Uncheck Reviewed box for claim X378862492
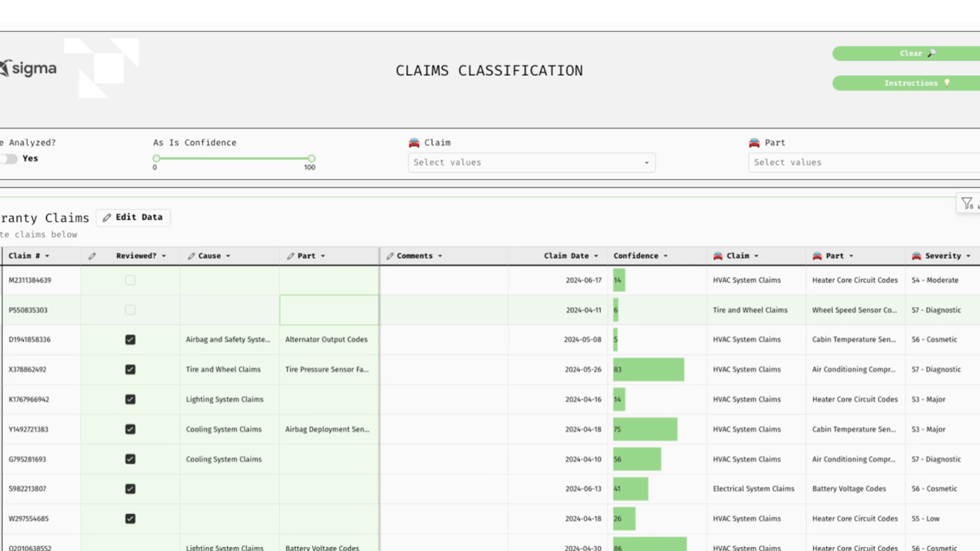 pyautogui.click(x=130, y=370)
